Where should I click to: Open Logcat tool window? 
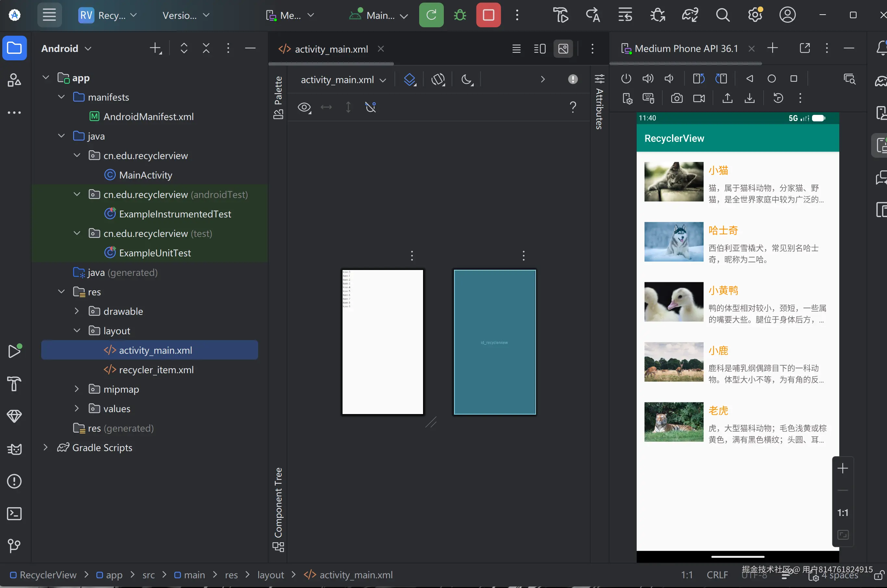(14, 449)
